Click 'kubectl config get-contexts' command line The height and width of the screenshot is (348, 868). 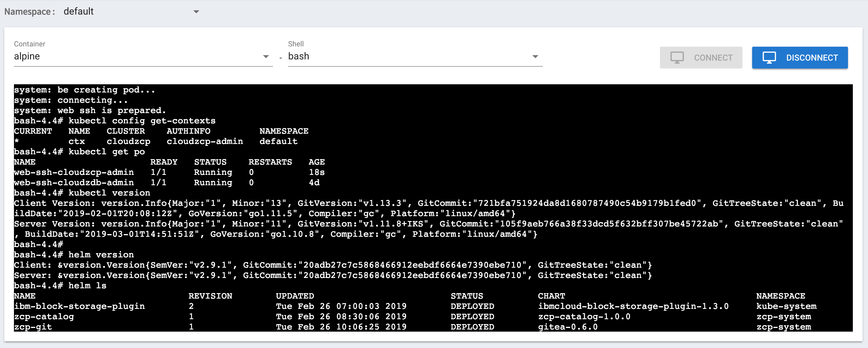tap(142, 121)
